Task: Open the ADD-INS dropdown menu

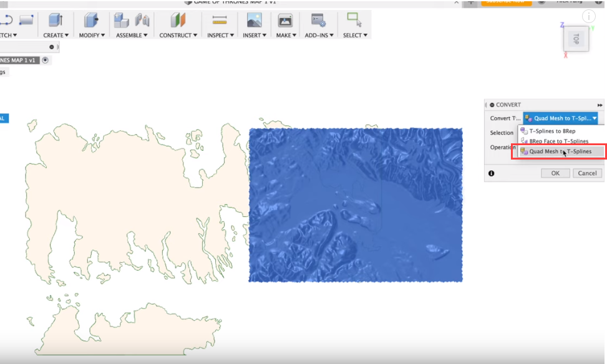Action: coord(319,35)
